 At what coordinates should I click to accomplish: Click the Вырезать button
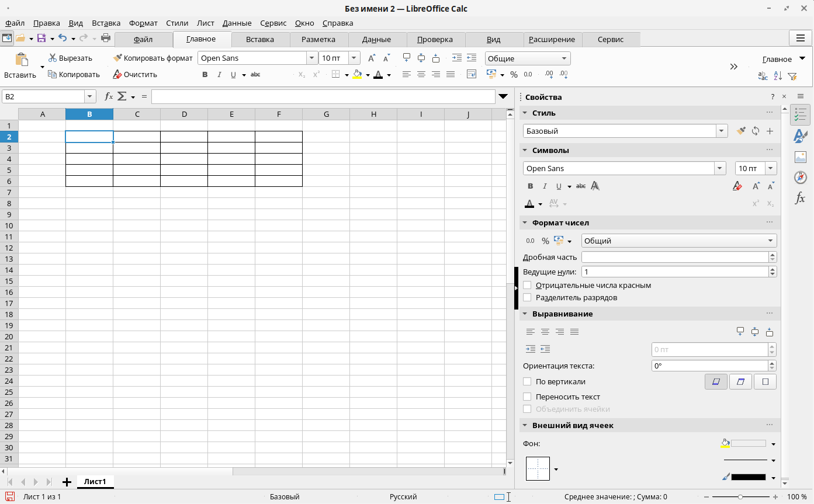[70, 58]
